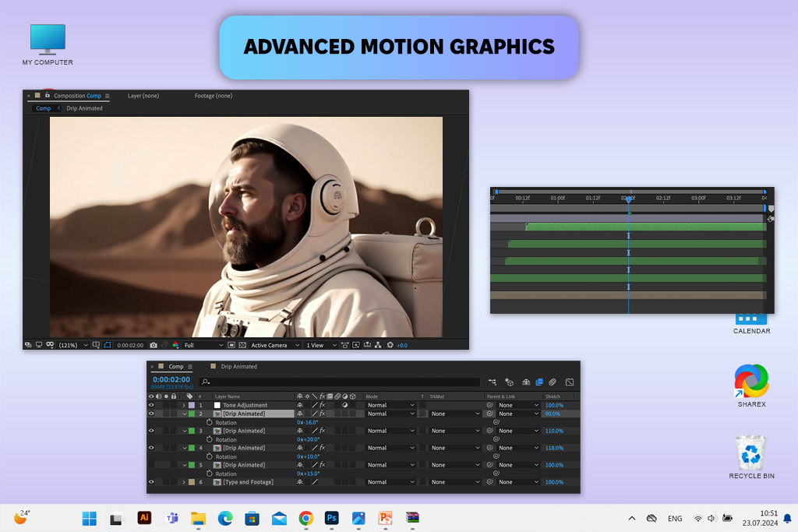The image size is (798, 532).
Task: Click in the timeline layer search field
Action: coord(340,382)
